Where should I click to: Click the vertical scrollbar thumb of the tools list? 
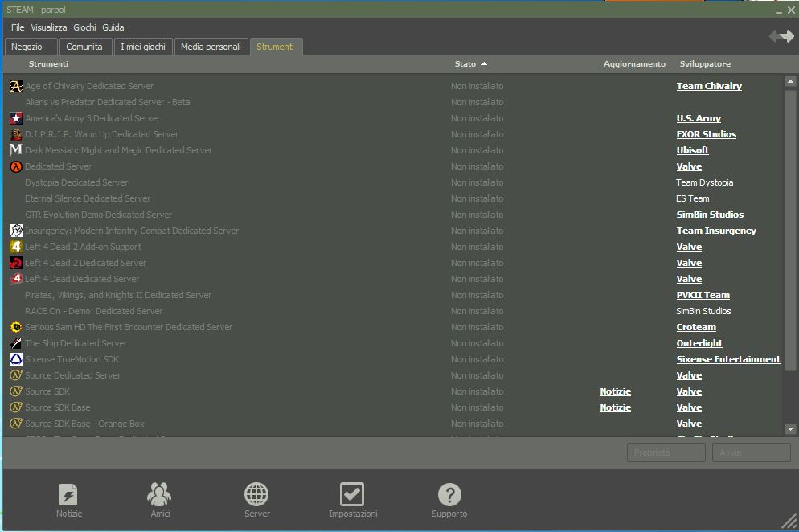click(x=790, y=231)
